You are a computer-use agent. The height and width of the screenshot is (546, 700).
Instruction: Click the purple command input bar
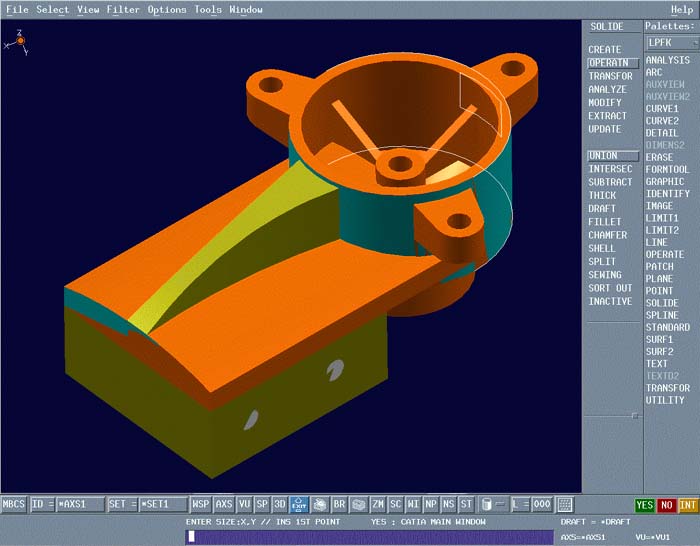coord(369,537)
